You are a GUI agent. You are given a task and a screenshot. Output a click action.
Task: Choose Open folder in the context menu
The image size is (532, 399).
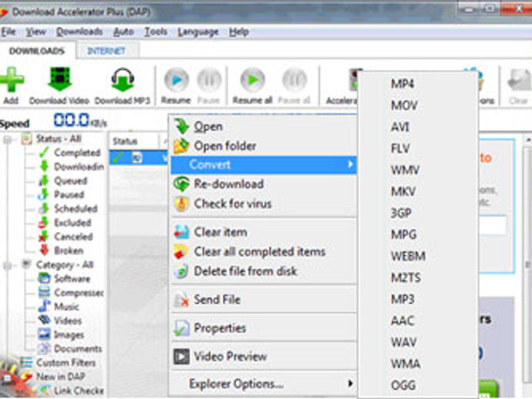264,146
